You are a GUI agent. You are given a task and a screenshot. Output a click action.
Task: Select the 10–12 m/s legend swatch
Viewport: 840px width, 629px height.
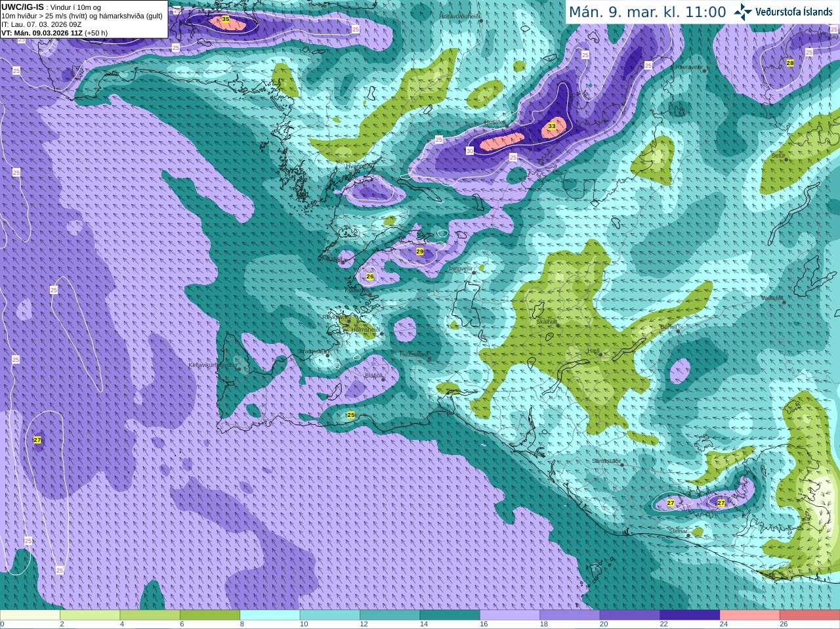pos(330,615)
